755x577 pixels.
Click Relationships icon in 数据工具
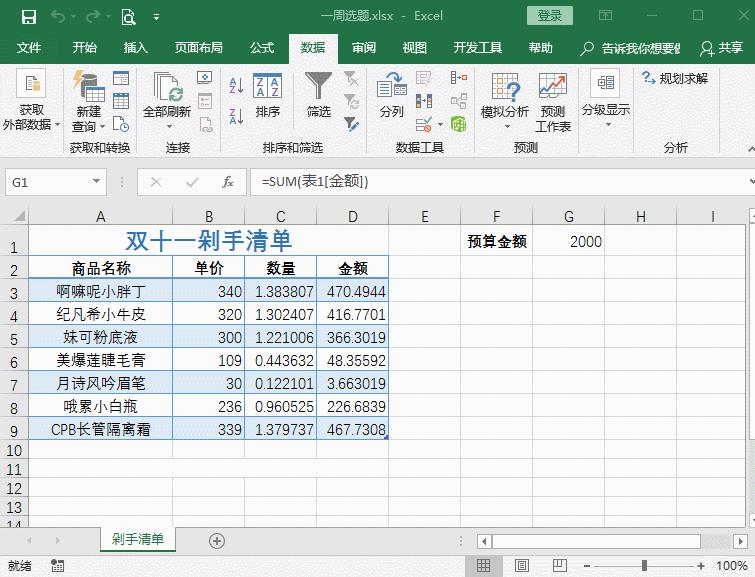(458, 101)
